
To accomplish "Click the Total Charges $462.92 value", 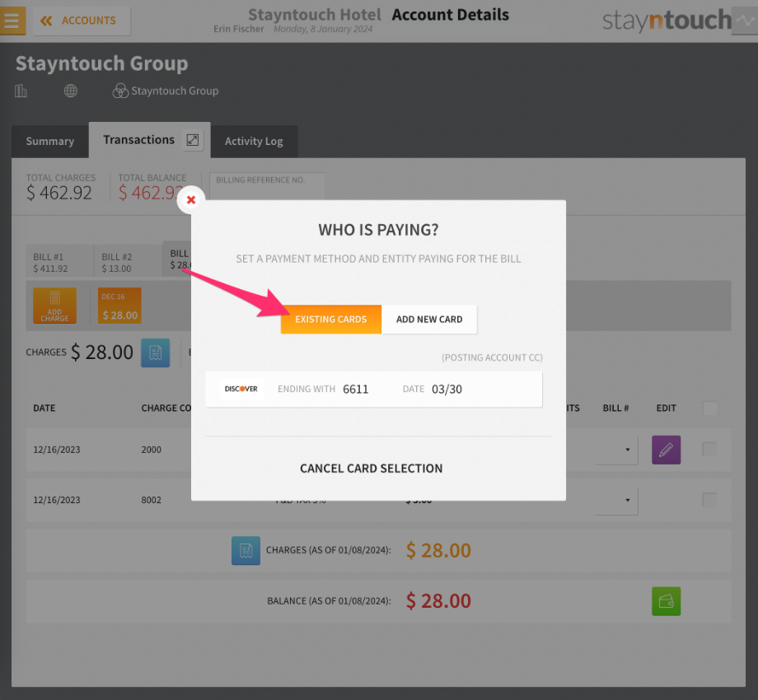I will pos(59,193).
